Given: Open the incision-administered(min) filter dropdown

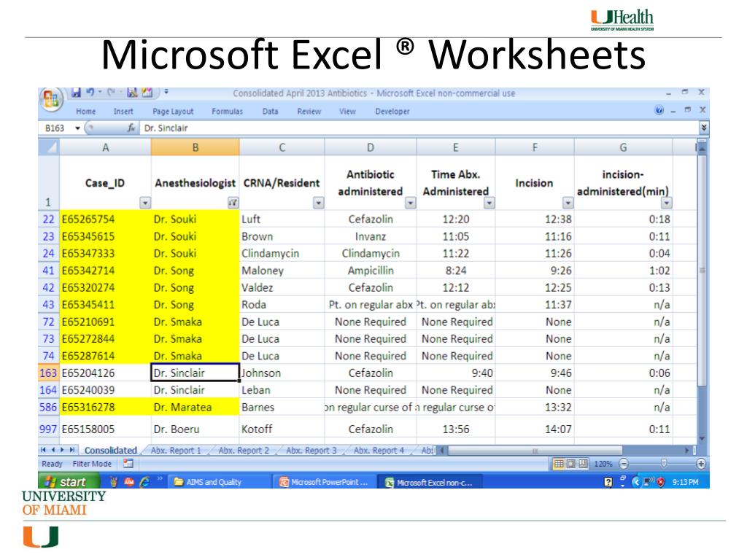Looking at the screenshot, I should click(667, 203).
